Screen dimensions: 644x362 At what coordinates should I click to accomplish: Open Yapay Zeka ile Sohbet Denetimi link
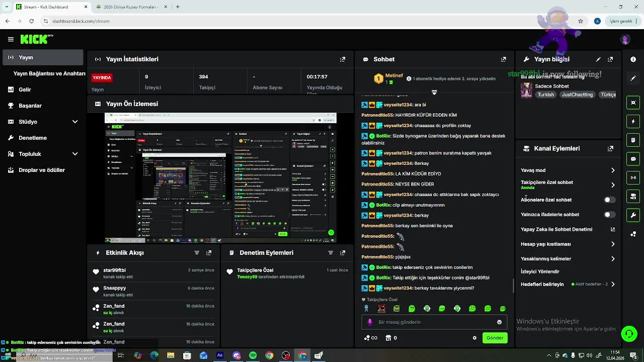point(568,229)
